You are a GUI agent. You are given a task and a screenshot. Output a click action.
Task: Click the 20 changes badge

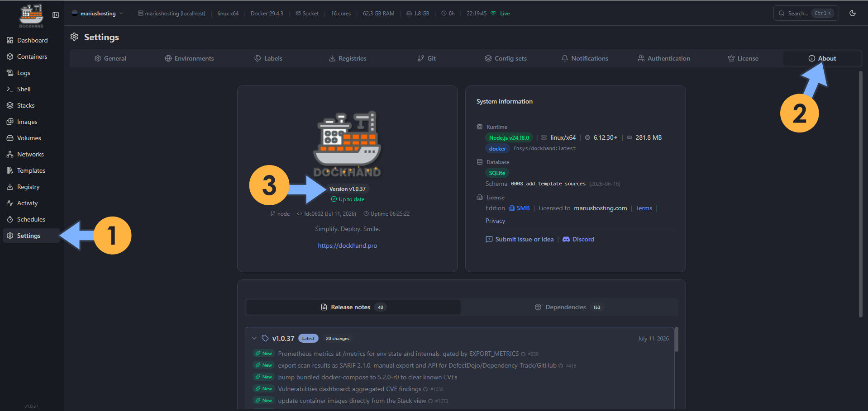click(x=338, y=338)
